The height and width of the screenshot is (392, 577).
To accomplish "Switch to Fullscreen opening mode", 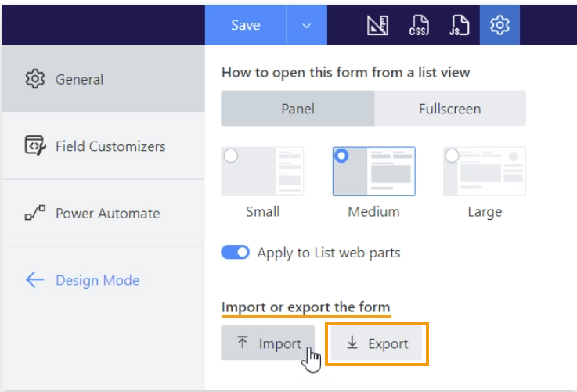I will click(449, 109).
